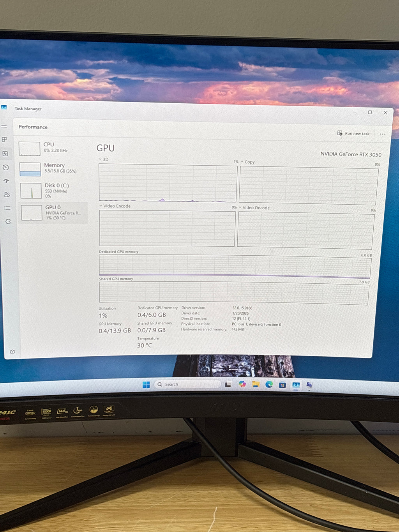Open the Windows Start button

146,385
